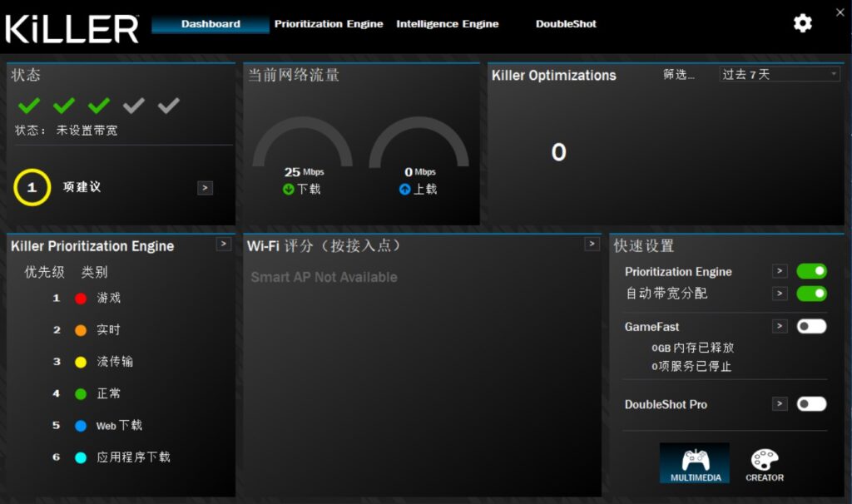Expand the Wi-Fi 评分 panel arrow
852x504 pixels.
pyautogui.click(x=591, y=243)
